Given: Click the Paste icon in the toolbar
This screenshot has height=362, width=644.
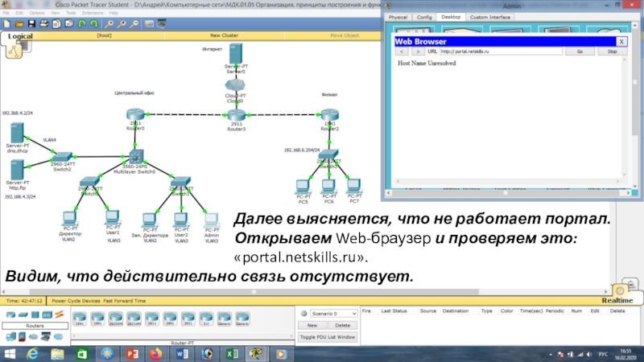Looking at the screenshot, I should (x=69, y=24).
